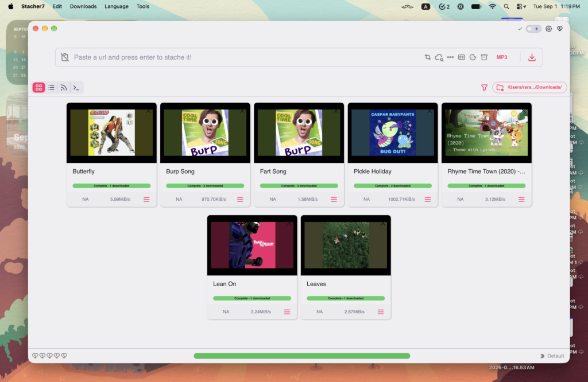
Task: Change the /Users/rara.../Downloads/ output folder
Action: pyautogui.click(x=529, y=87)
